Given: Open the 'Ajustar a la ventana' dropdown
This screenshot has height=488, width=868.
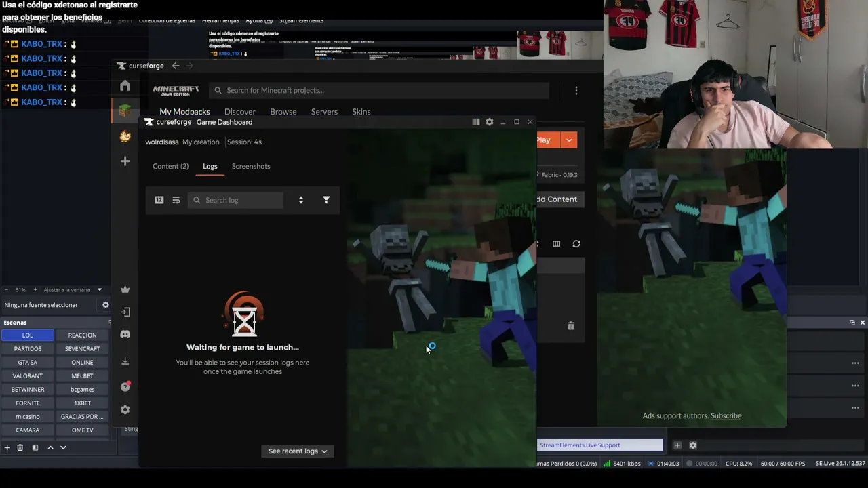Looking at the screenshot, I should tap(72, 290).
